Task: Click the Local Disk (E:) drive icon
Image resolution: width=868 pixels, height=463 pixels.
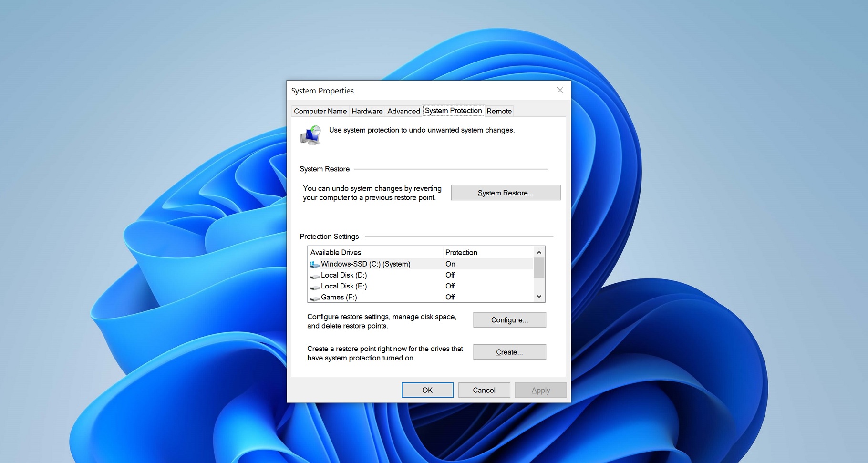Action: (315, 286)
